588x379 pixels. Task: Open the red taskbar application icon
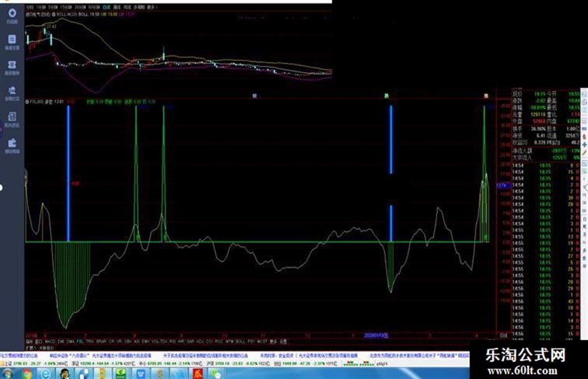click(197, 374)
